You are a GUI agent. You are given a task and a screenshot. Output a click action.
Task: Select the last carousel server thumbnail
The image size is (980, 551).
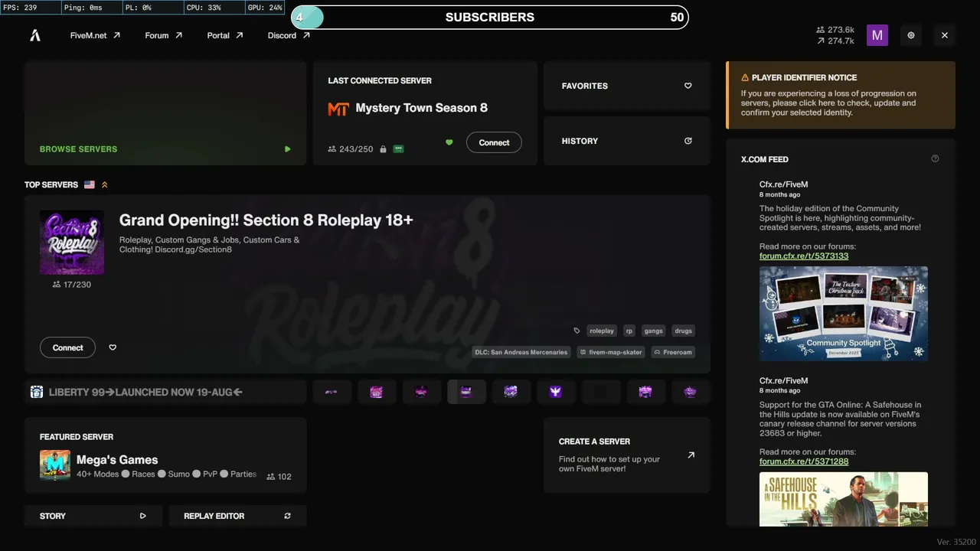point(691,392)
